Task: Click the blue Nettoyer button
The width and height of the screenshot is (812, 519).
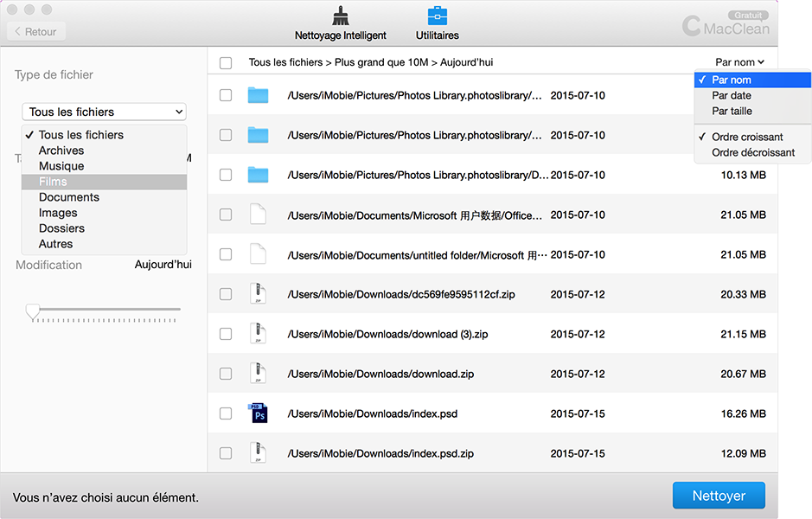Action: pos(719,496)
